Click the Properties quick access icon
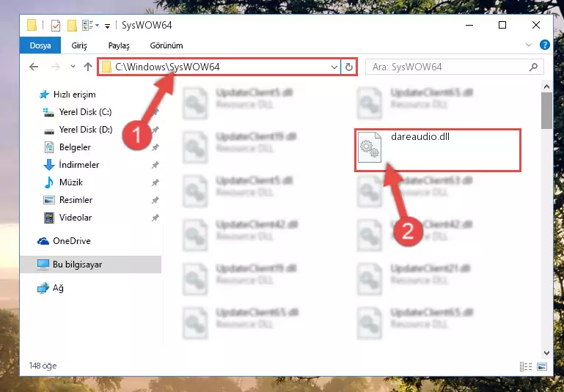 (x=56, y=26)
